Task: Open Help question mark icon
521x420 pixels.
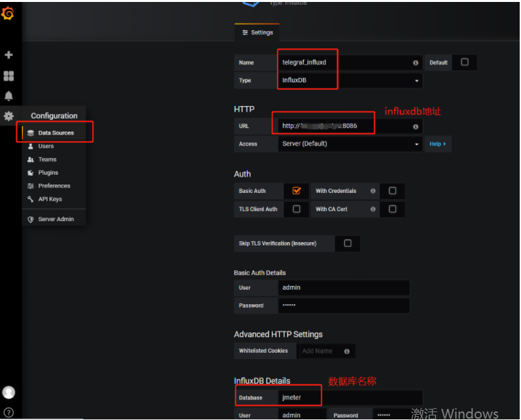Action: pyautogui.click(x=9, y=413)
